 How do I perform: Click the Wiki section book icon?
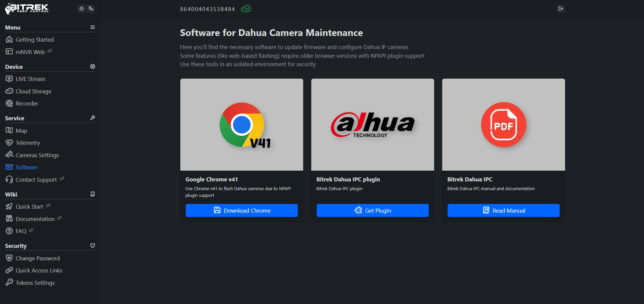click(x=93, y=194)
